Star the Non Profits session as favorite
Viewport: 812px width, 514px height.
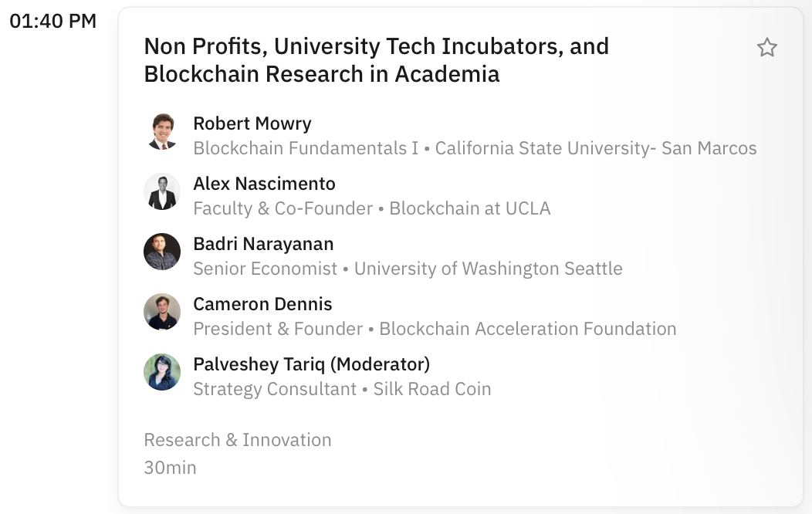pos(766,48)
